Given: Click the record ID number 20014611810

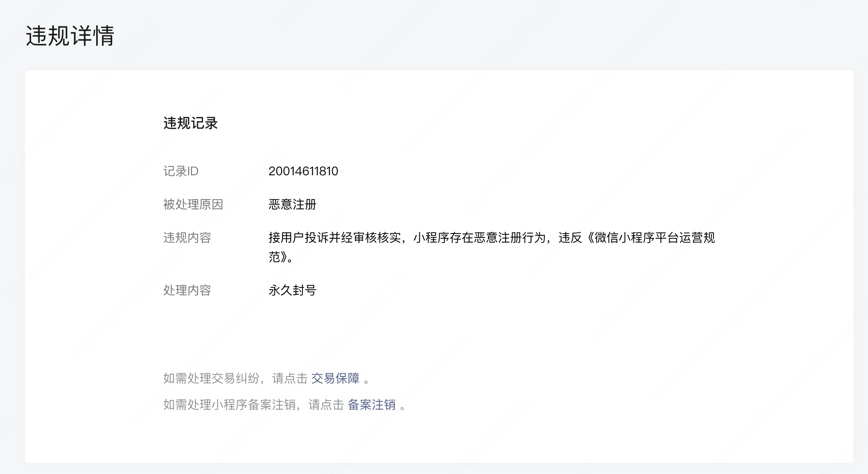Looking at the screenshot, I should pos(303,171).
